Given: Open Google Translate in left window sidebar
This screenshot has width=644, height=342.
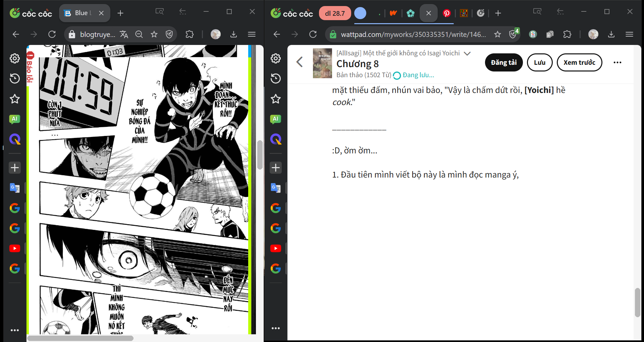Looking at the screenshot, I should (15, 188).
